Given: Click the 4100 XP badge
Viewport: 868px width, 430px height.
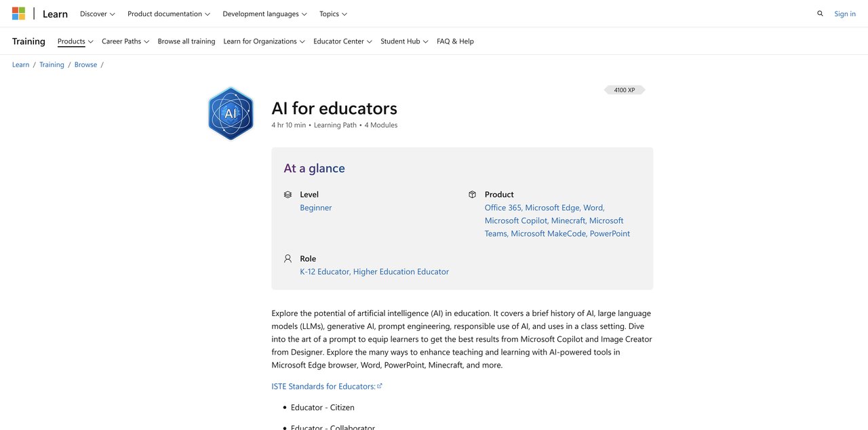Looking at the screenshot, I should [x=624, y=89].
